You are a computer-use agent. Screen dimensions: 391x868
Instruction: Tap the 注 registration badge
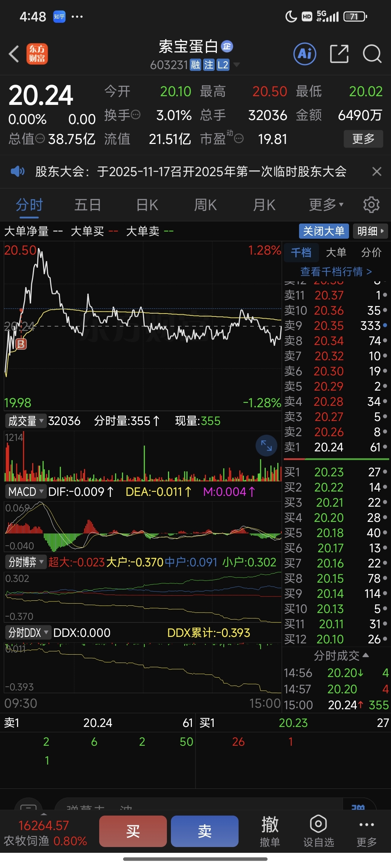[x=209, y=65]
